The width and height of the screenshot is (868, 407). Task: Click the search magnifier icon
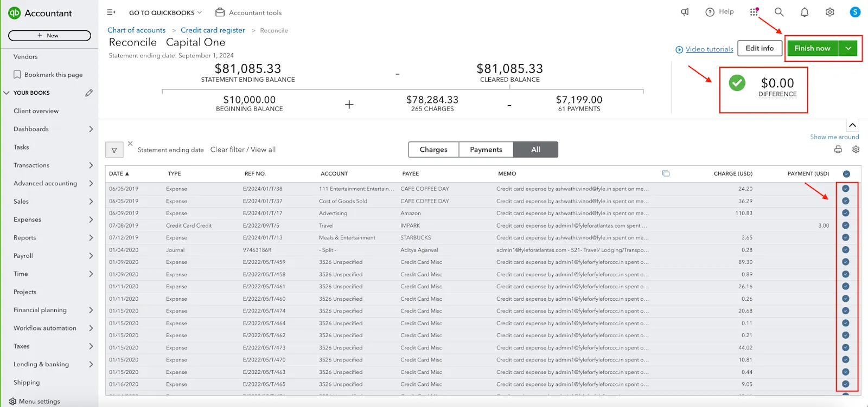tap(779, 12)
